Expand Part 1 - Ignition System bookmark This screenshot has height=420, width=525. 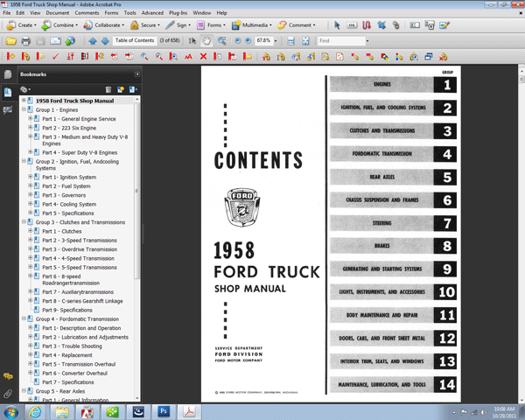(31, 178)
